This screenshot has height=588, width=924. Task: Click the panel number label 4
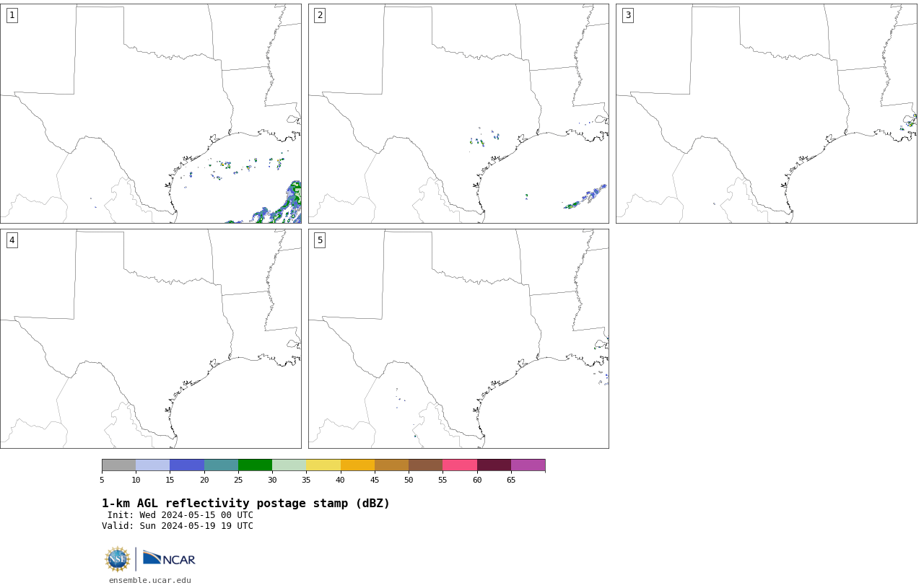[x=12, y=240]
